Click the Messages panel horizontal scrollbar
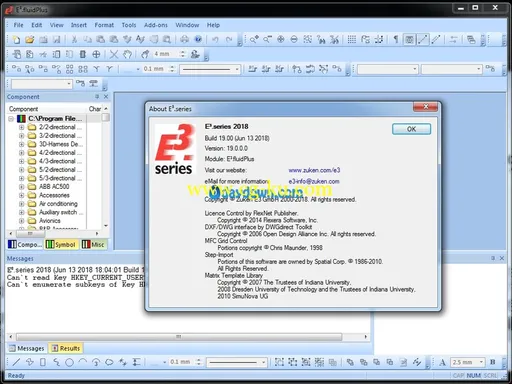 [188, 337]
